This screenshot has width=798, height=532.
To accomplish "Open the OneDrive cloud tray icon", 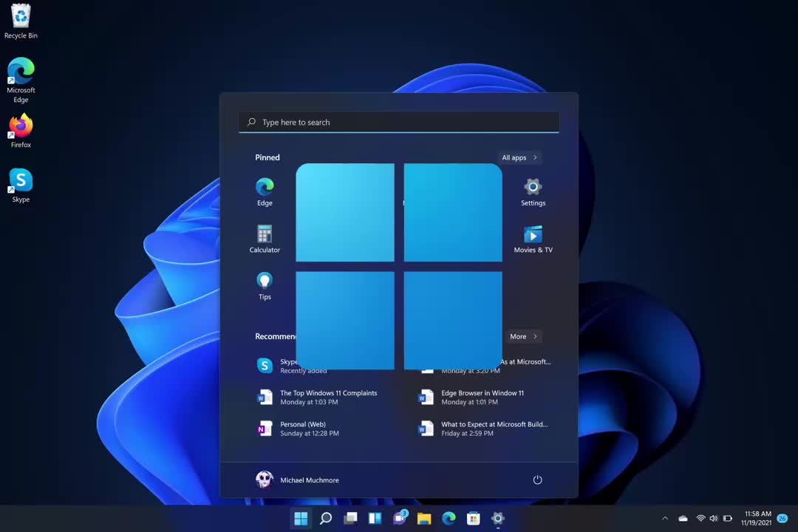I will 683,518.
